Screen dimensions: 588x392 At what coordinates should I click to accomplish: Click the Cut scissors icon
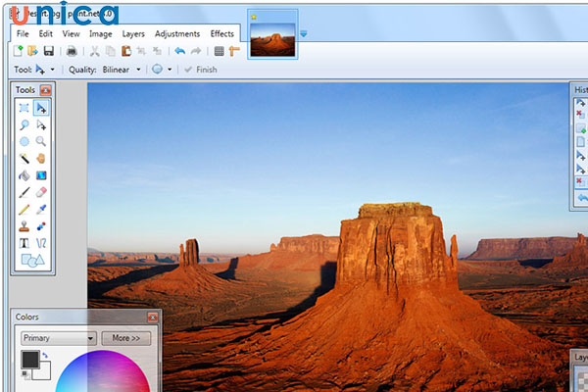point(94,51)
